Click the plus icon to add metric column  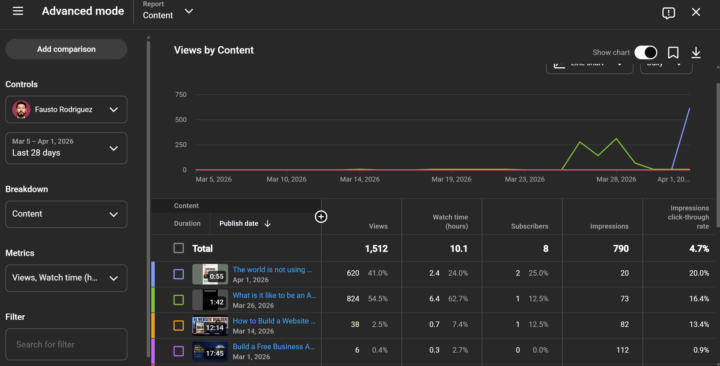pos(321,217)
